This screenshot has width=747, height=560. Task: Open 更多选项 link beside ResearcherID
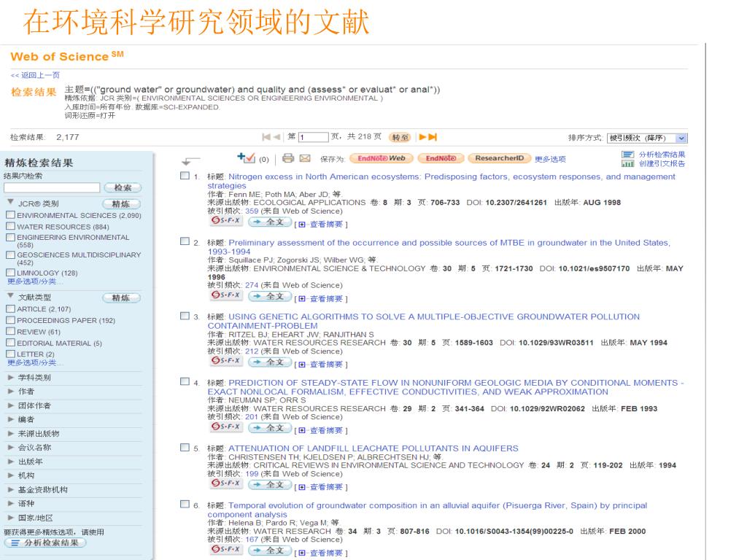pyautogui.click(x=550, y=159)
